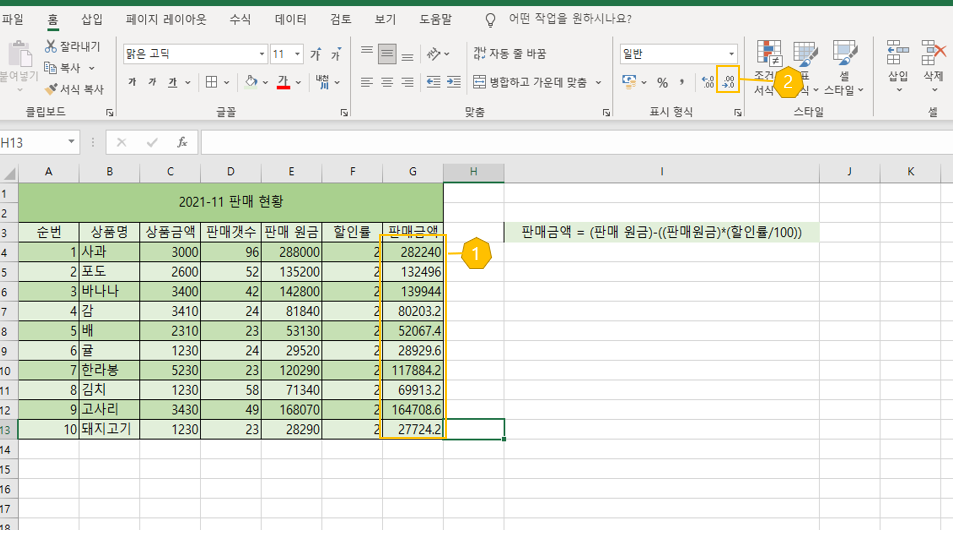Expand the Merge and Center arrow
955x534 pixels.
(598, 82)
